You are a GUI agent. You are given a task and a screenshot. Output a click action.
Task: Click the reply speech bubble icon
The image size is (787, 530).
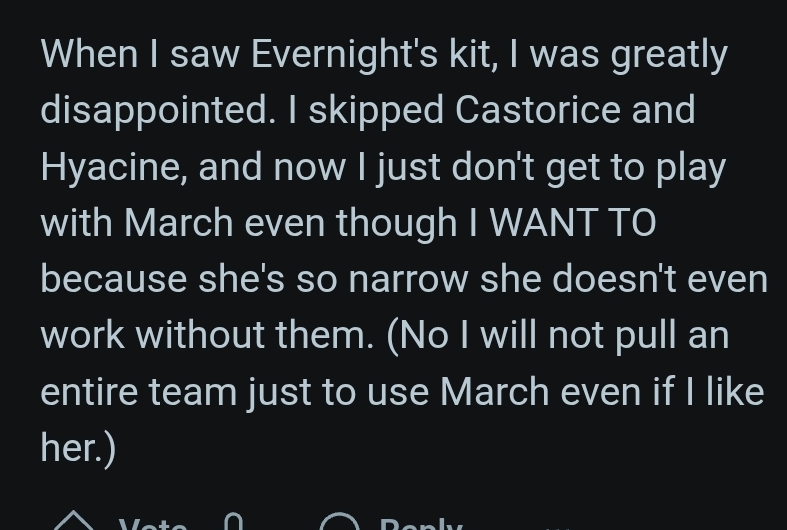click(339, 523)
